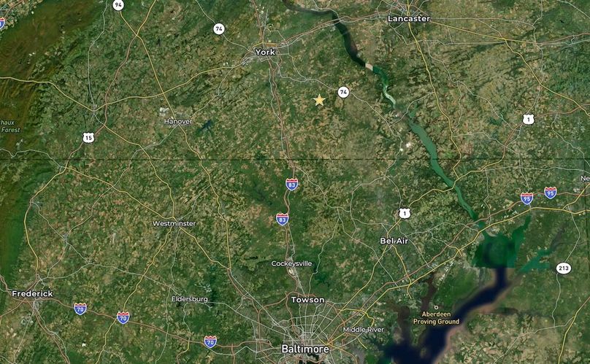Select the Aberdeen Proving Ground circle marker
The height and width of the screenshot is (364, 590).
pyautogui.click(x=436, y=307)
